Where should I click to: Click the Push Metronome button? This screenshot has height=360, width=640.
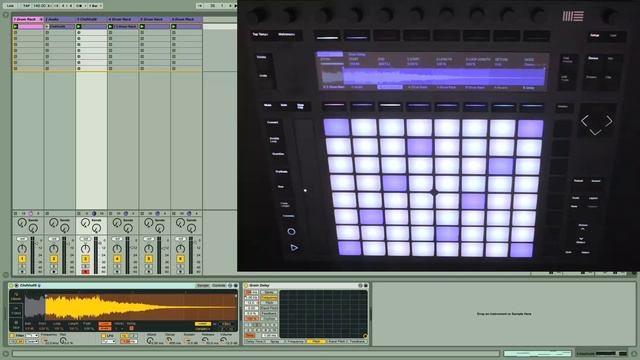[287, 35]
